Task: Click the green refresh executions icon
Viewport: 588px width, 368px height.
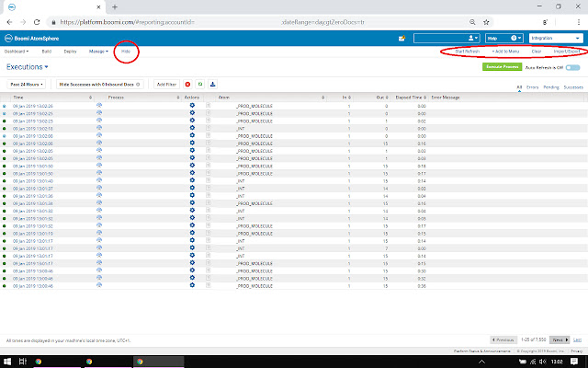Action: pyautogui.click(x=200, y=84)
